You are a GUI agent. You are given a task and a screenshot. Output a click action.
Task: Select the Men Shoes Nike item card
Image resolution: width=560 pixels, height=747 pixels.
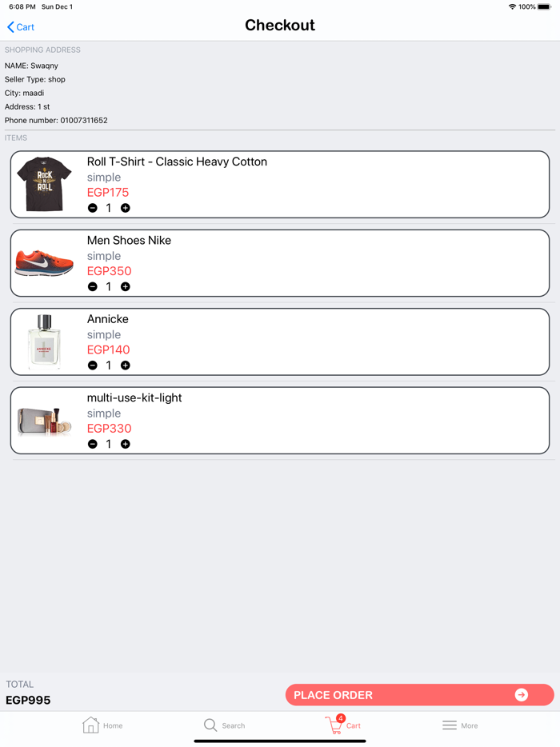coord(280,262)
